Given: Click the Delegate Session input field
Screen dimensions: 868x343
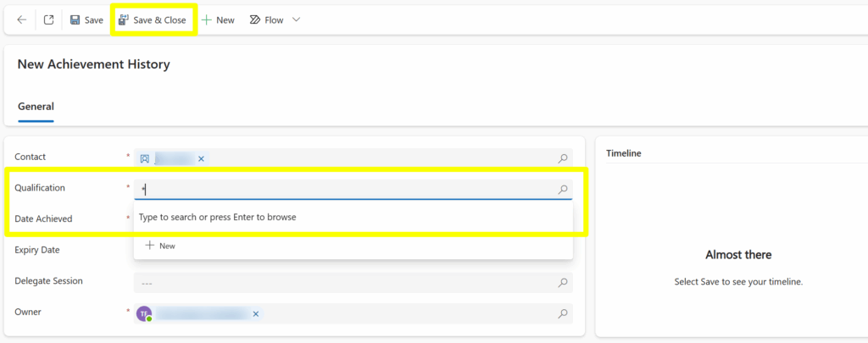Looking at the screenshot, I should [x=339, y=282].
